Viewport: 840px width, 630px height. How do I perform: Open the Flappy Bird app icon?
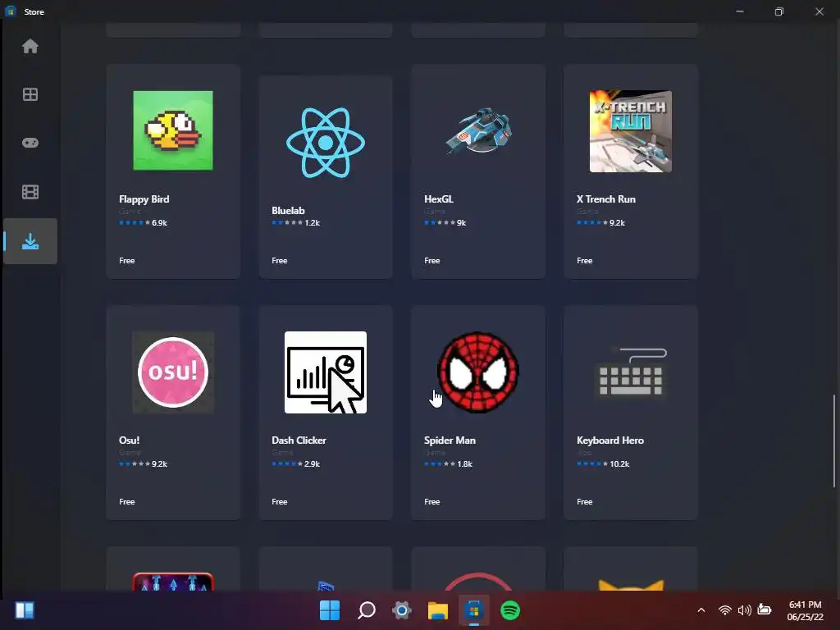pyautogui.click(x=173, y=130)
